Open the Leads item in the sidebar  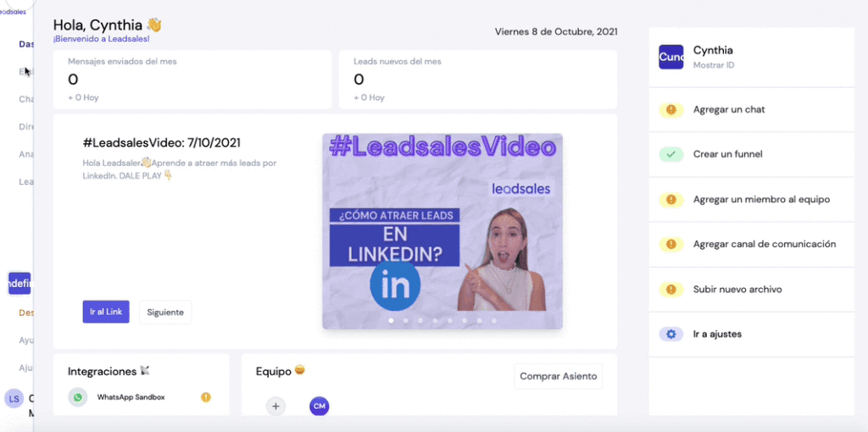point(25,181)
